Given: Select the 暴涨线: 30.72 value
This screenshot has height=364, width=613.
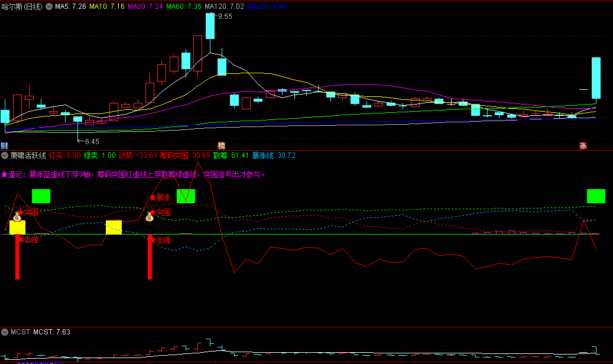Looking at the screenshot, I should pyautogui.click(x=274, y=155).
